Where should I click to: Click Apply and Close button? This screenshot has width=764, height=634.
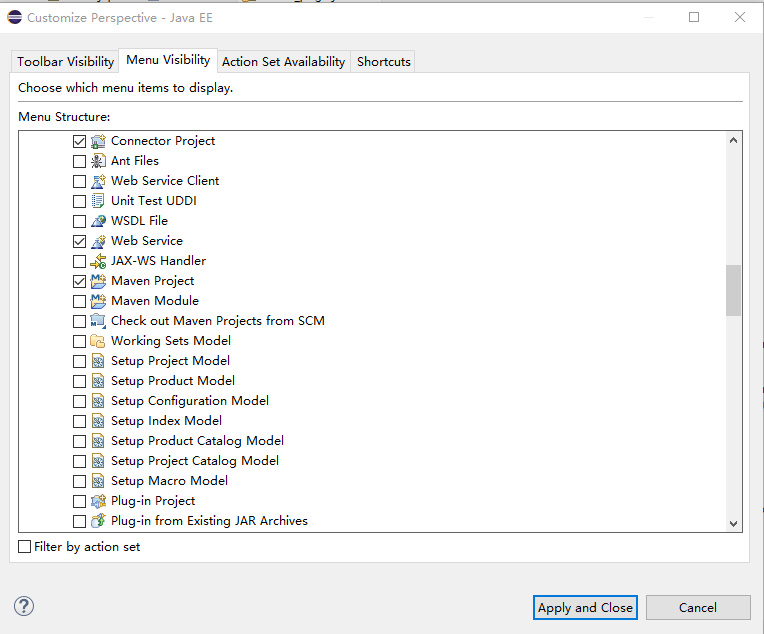(x=585, y=608)
